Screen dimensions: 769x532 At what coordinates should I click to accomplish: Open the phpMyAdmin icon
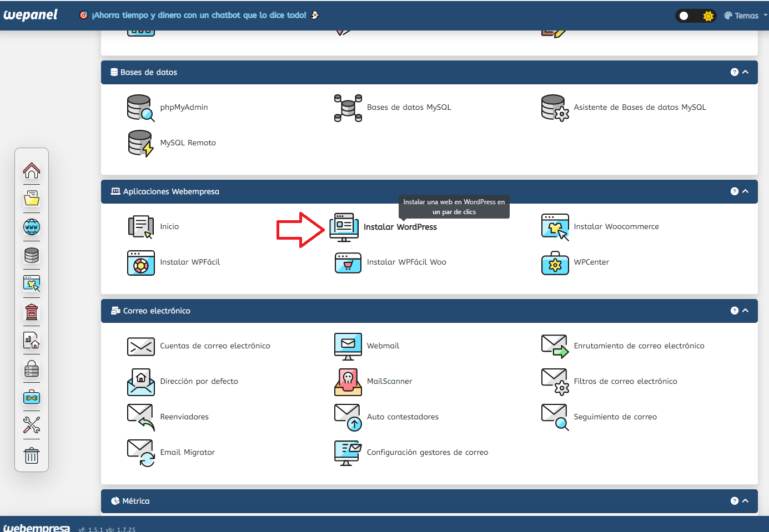140,108
